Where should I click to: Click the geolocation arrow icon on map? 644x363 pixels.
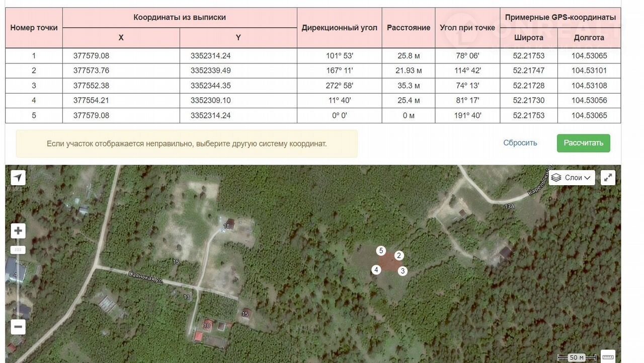pyautogui.click(x=18, y=178)
